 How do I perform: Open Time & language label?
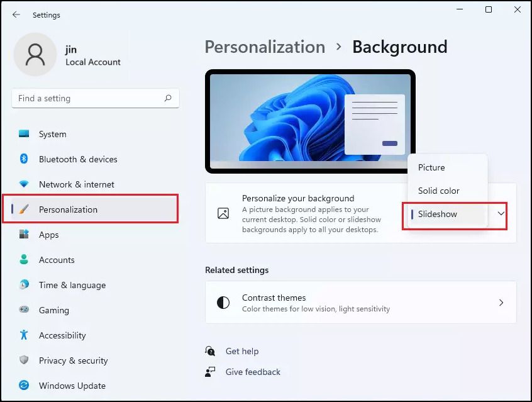[72, 285]
